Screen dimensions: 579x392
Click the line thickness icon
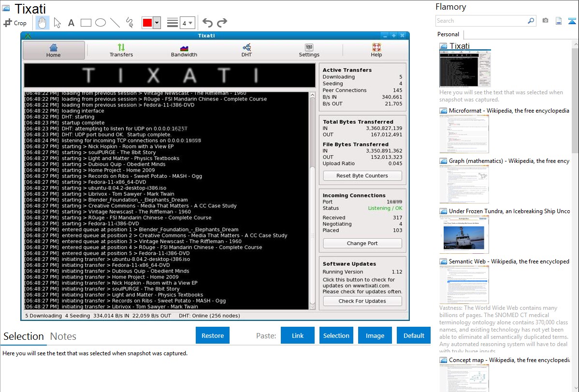[x=172, y=23]
